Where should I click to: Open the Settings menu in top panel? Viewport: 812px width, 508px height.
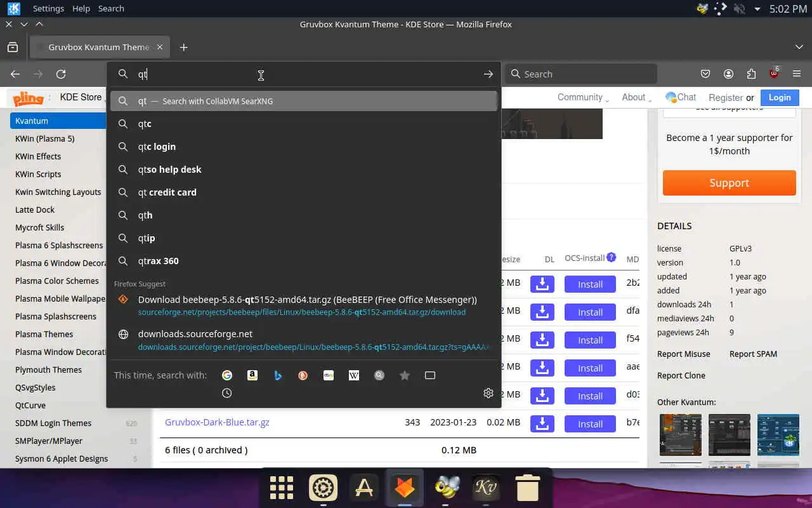click(48, 8)
